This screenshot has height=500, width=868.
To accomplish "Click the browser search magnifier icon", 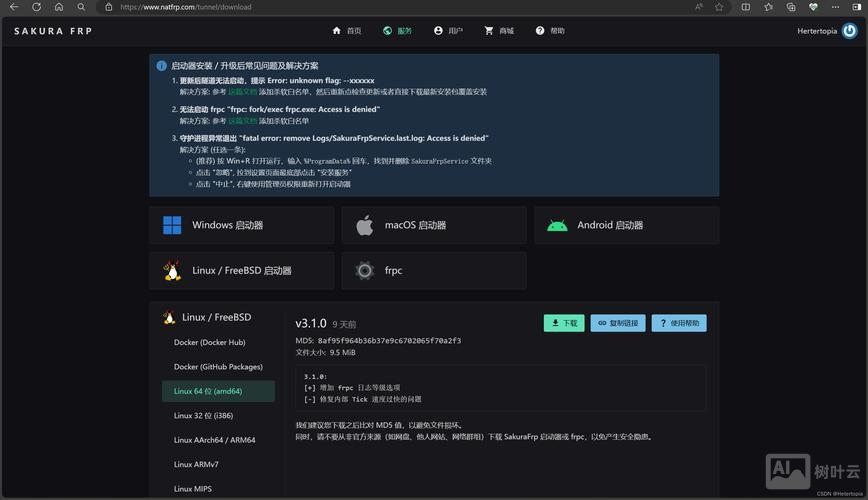I will 81,7.
